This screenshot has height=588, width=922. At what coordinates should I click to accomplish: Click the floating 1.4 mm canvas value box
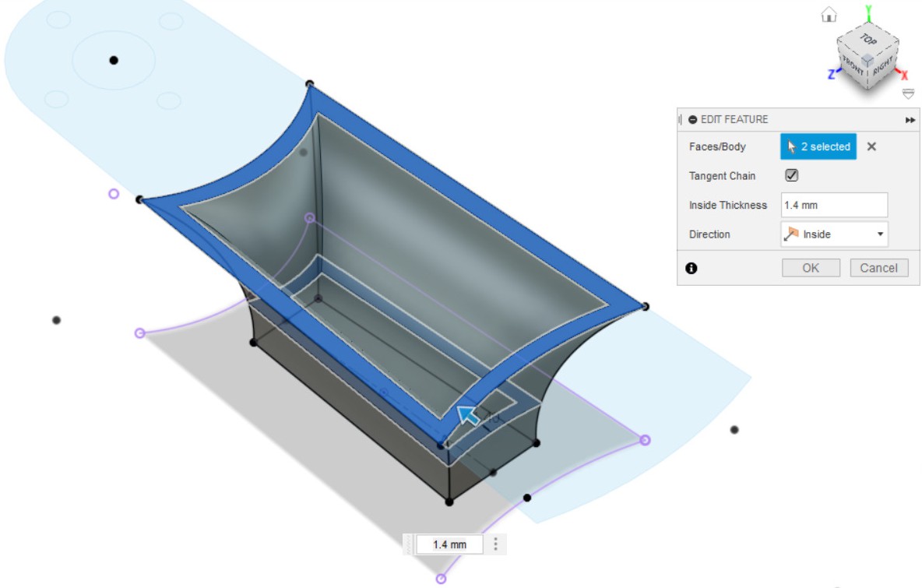pyautogui.click(x=449, y=544)
